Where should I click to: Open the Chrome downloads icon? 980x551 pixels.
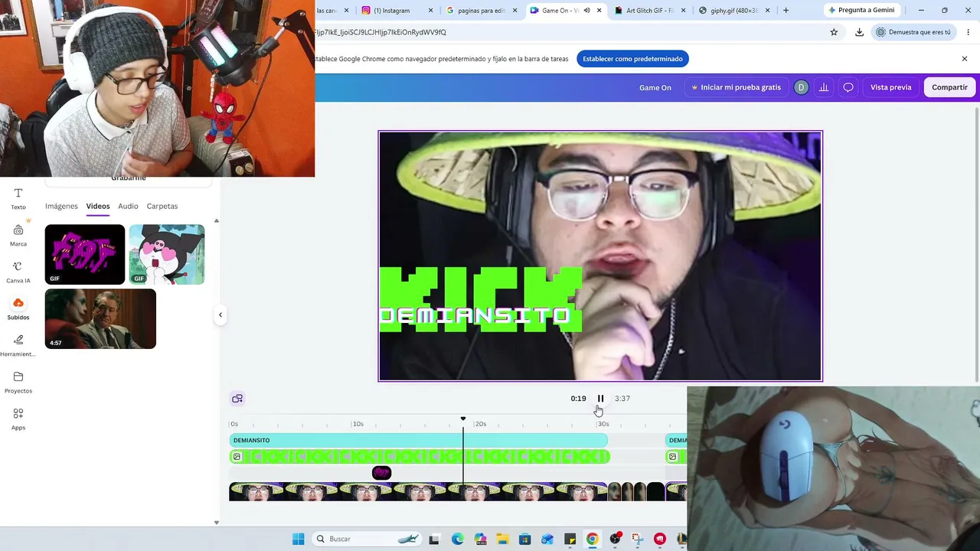point(859,32)
